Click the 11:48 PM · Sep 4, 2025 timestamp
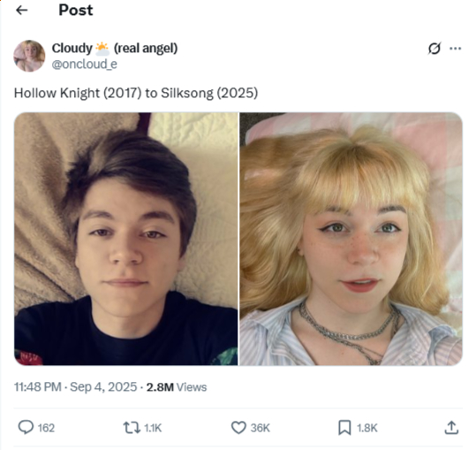This screenshot has height=450, width=476. click(x=76, y=387)
